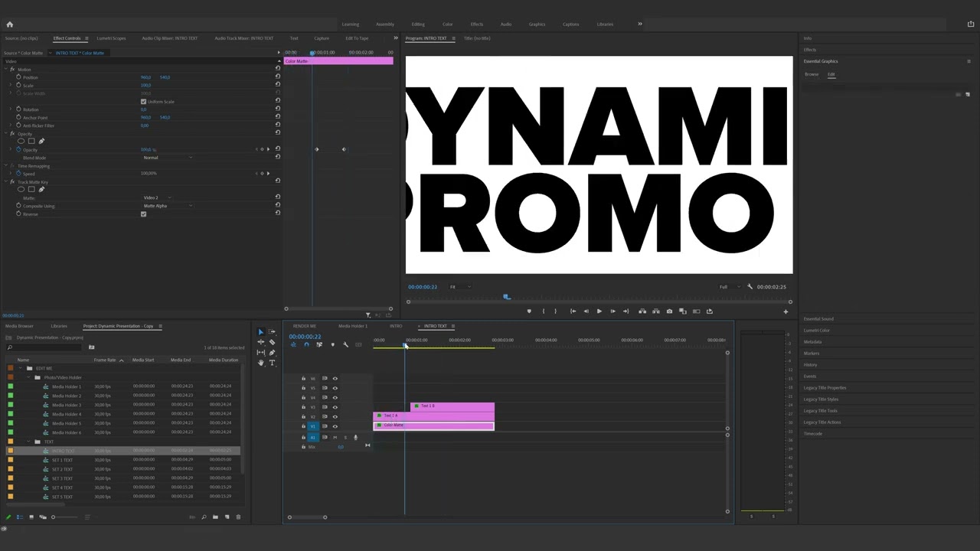The height and width of the screenshot is (551, 980).
Task: Create ellipse mask under Opacity
Action: [21, 141]
